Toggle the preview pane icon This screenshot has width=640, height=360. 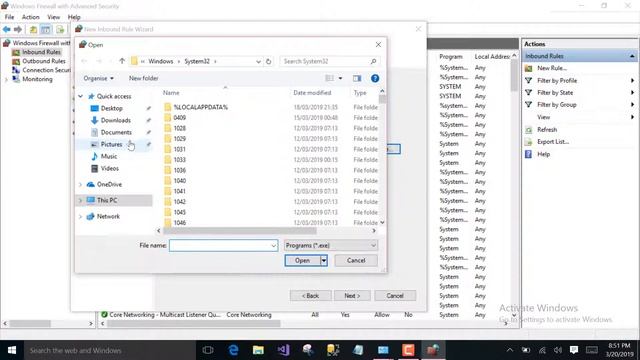(x=357, y=78)
